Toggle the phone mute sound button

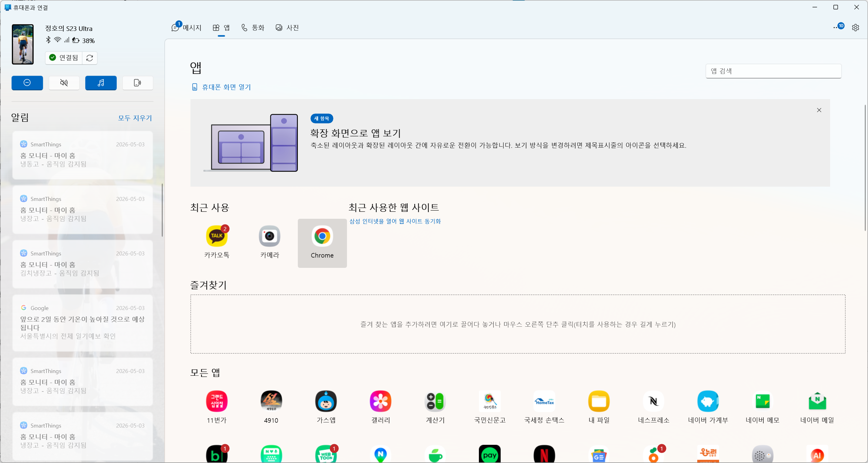tap(64, 83)
